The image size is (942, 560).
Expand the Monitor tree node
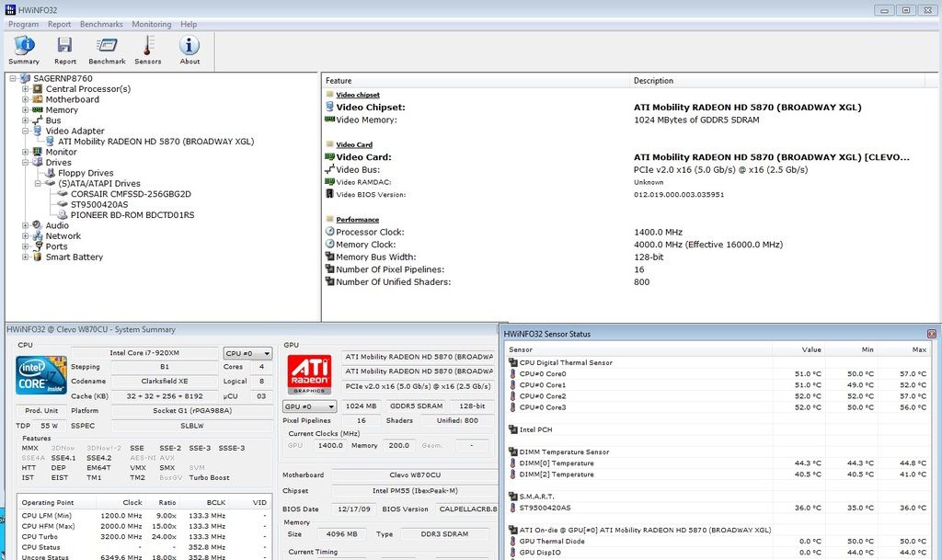point(25,152)
